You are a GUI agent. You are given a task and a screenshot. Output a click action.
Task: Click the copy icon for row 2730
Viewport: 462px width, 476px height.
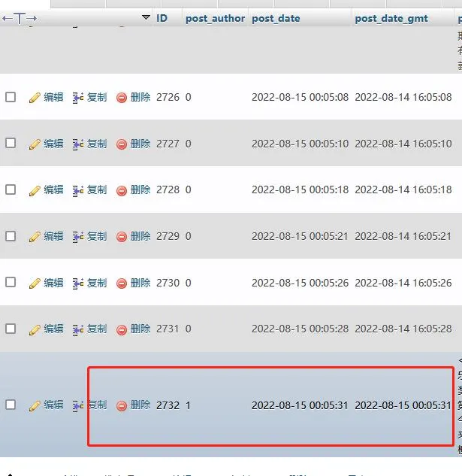pyautogui.click(x=78, y=283)
